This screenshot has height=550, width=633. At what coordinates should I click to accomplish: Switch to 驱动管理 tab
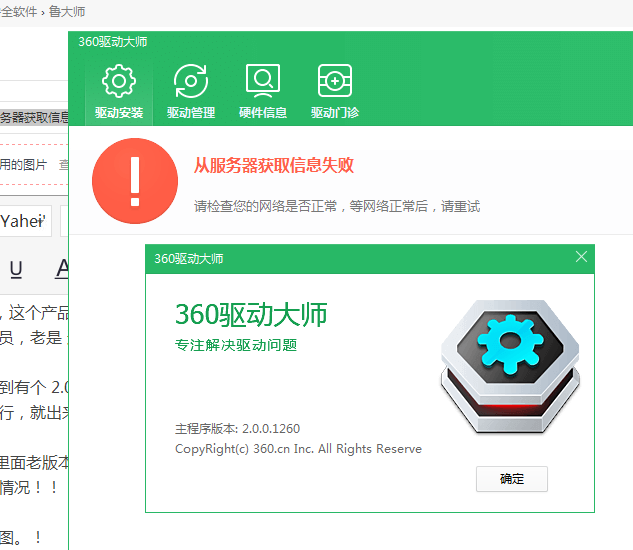click(x=191, y=92)
